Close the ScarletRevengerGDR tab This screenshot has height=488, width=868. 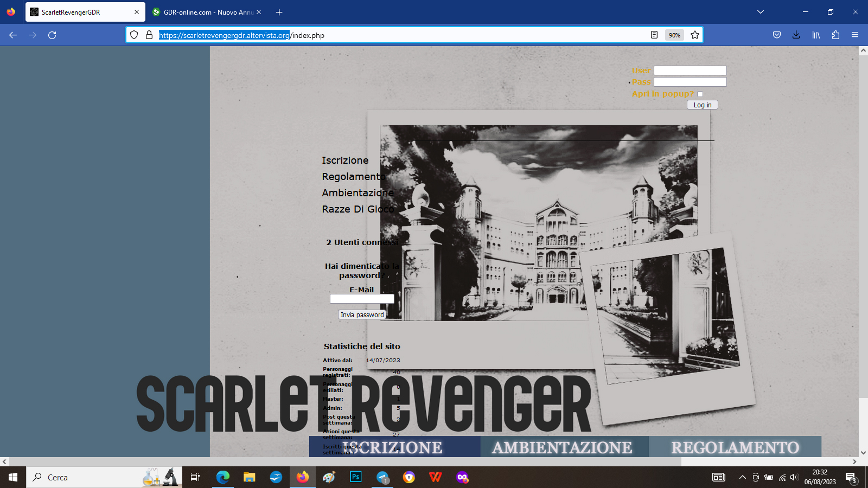pyautogui.click(x=137, y=12)
